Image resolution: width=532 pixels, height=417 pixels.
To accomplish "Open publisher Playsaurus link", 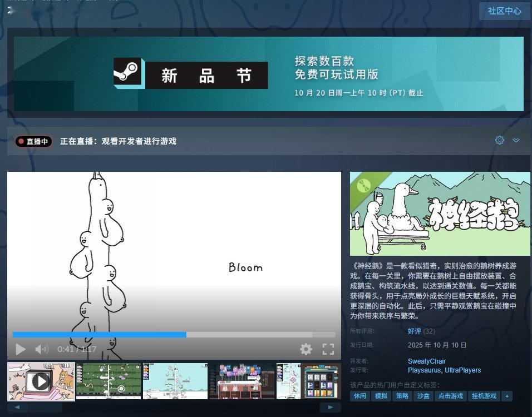I will click(425, 370).
